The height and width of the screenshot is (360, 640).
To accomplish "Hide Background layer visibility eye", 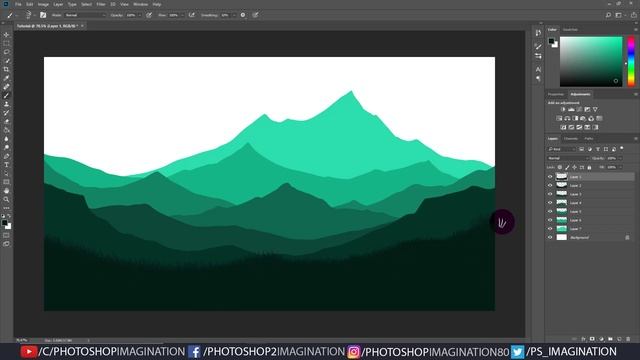I will coord(550,237).
